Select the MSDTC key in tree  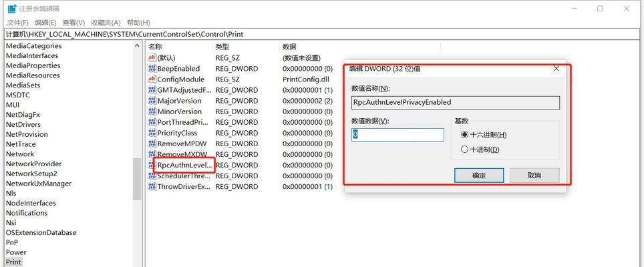click(x=17, y=95)
